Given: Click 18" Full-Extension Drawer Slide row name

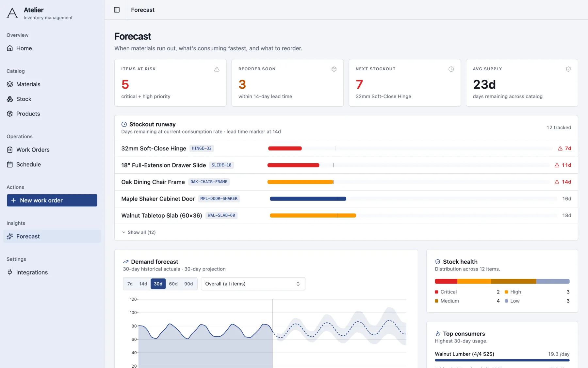Looking at the screenshot, I should click(x=164, y=165).
